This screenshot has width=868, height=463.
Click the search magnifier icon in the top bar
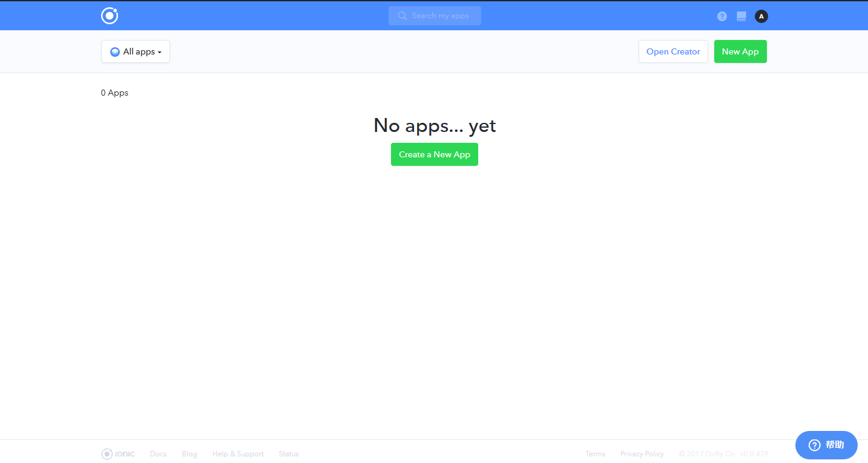[402, 16]
